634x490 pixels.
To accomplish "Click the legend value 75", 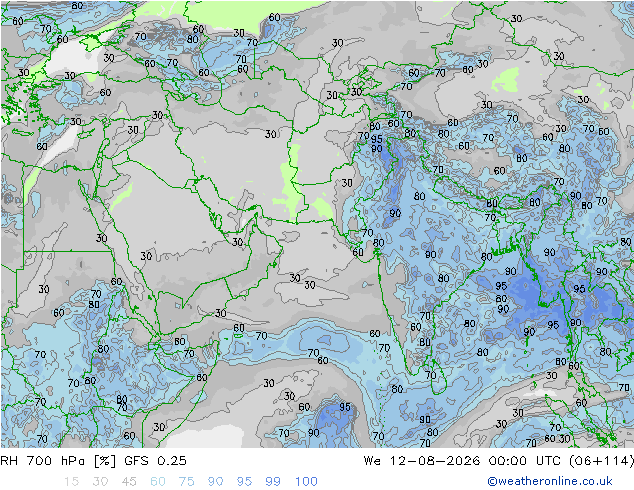I will 186,482.
